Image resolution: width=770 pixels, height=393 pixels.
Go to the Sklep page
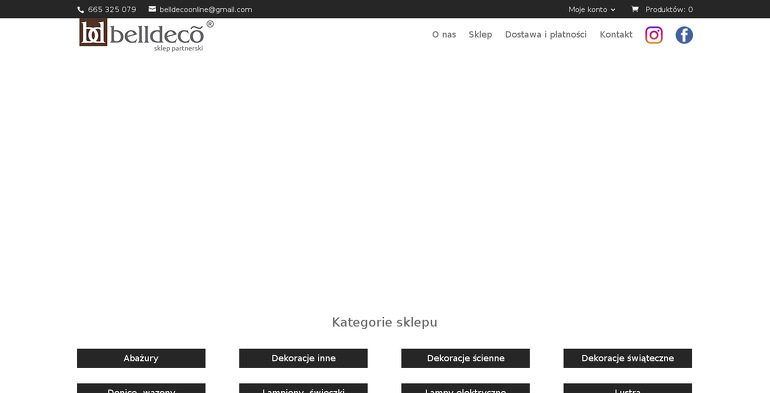(480, 34)
